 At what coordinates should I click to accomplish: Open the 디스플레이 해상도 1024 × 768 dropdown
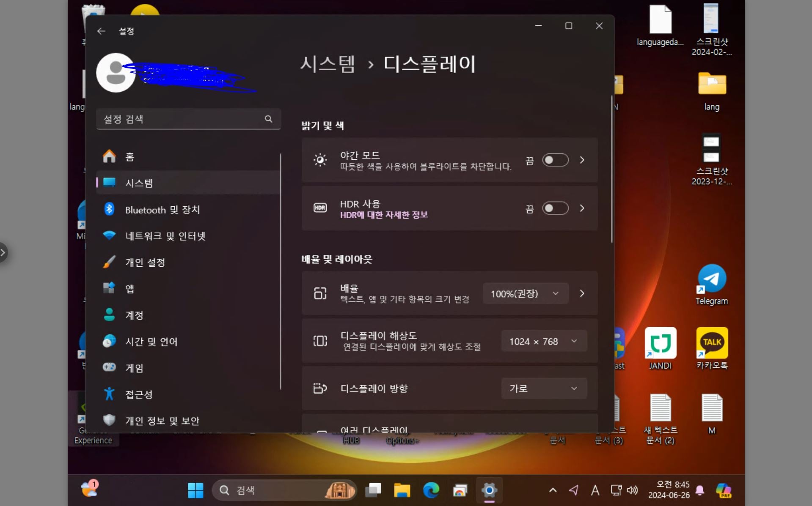coord(544,341)
